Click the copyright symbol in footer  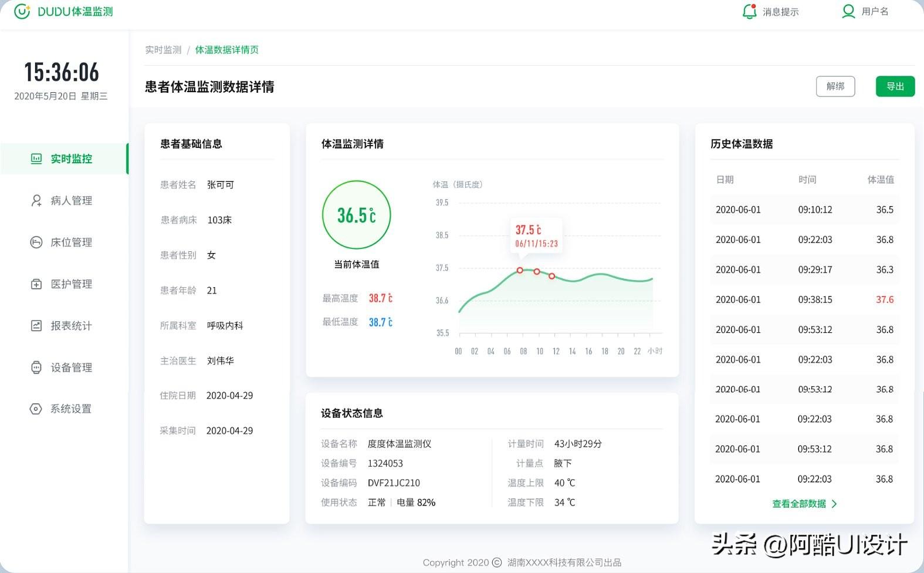coord(497,562)
